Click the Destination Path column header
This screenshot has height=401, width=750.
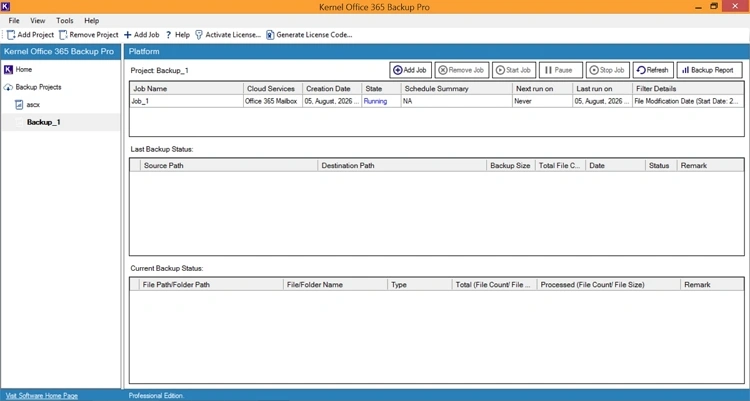click(x=402, y=166)
